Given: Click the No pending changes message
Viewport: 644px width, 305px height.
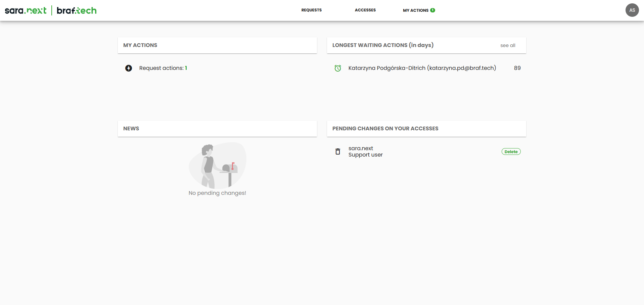Looking at the screenshot, I should (217, 193).
